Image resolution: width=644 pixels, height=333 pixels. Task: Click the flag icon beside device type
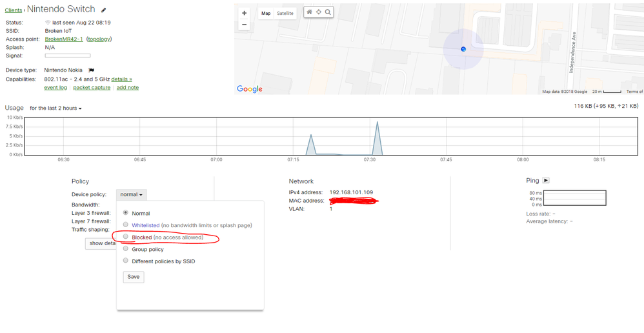(x=92, y=70)
